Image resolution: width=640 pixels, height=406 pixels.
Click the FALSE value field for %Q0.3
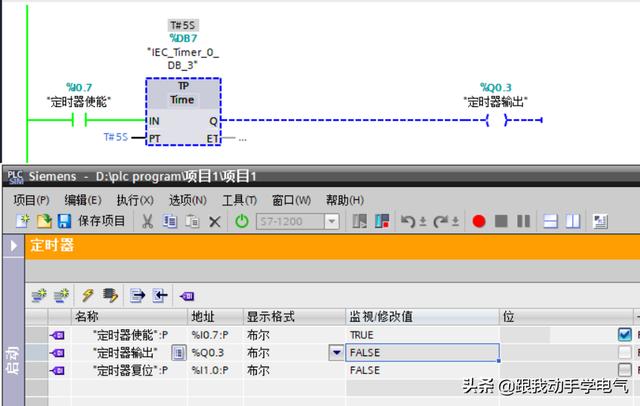tap(422, 353)
